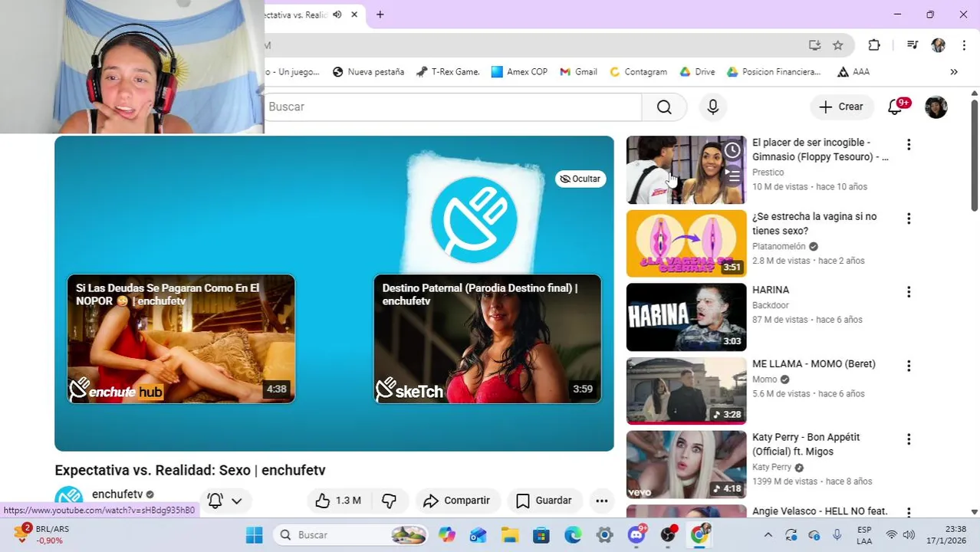Toggle the subscription notification bell

click(x=215, y=501)
